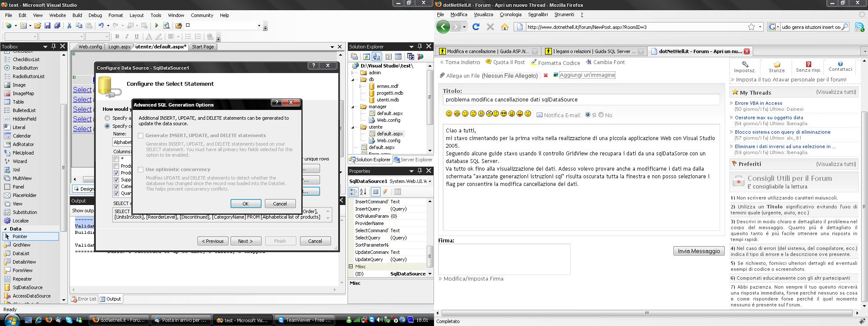
Task: Click bookmark star in Firefox address bar
Action: (x=751, y=27)
